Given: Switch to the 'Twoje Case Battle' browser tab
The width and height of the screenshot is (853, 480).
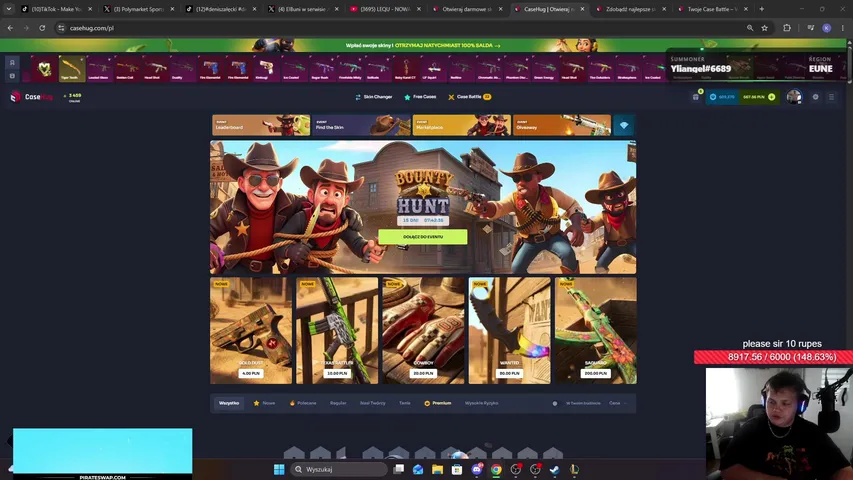Looking at the screenshot, I should tap(713, 9).
